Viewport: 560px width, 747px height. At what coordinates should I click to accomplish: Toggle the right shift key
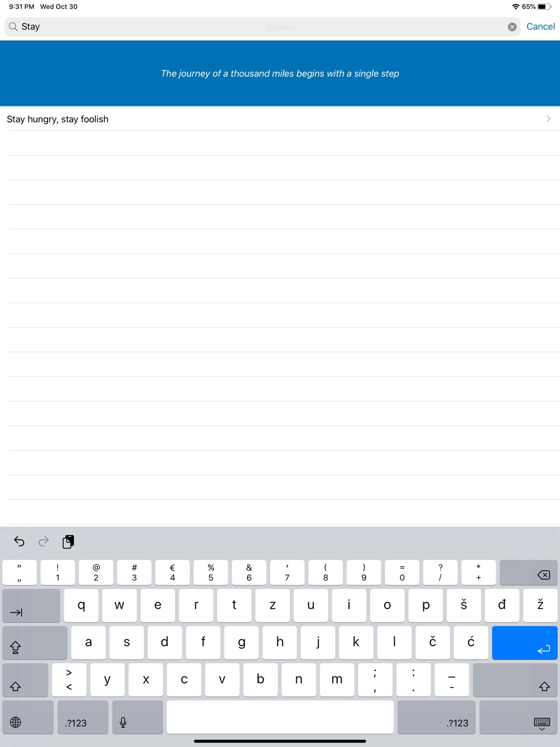(x=515, y=680)
